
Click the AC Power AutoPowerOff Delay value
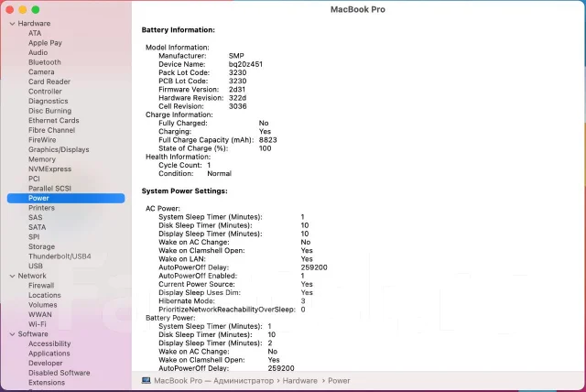pyautogui.click(x=314, y=267)
